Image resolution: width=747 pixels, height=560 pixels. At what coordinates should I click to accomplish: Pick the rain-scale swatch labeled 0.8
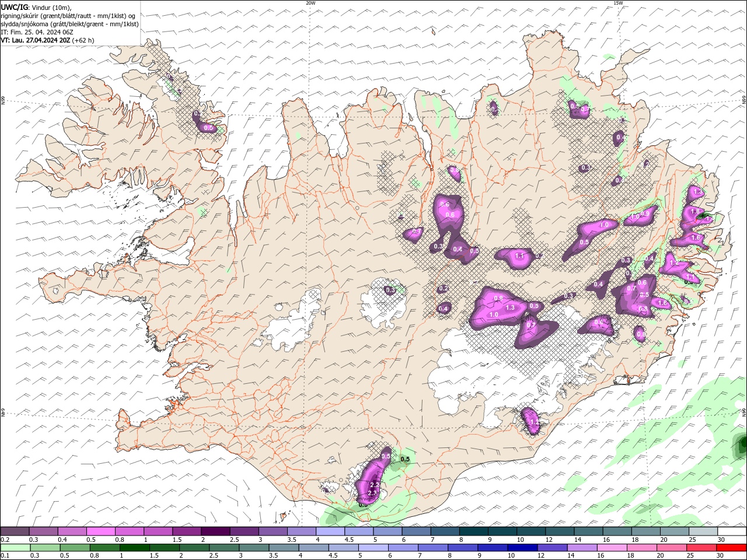pos(104,548)
